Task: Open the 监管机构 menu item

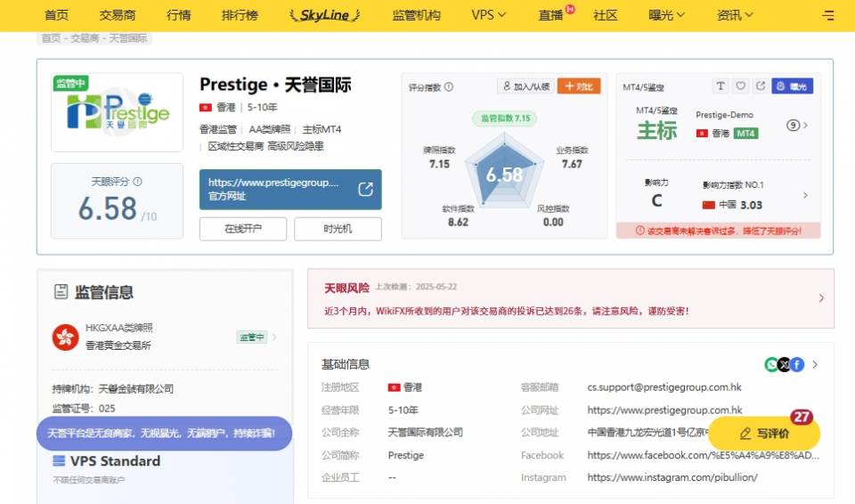Action: [x=416, y=15]
